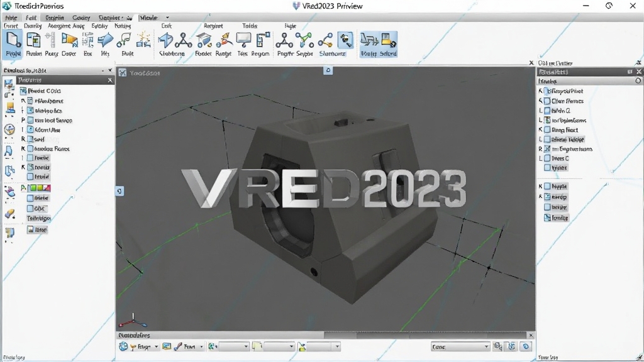This screenshot has height=362, width=644.
Task: Select the gray ruler-like ribbon icon
Action: pyautogui.click(x=50, y=41)
